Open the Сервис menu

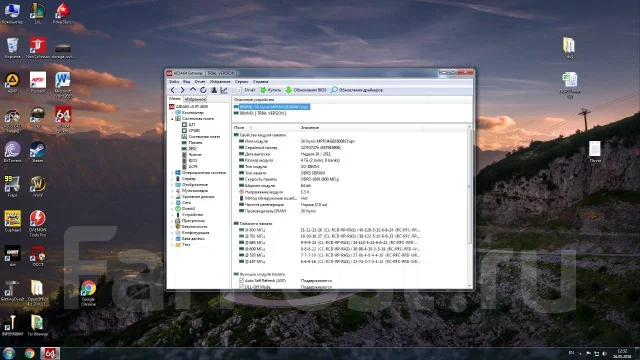pyautogui.click(x=242, y=82)
